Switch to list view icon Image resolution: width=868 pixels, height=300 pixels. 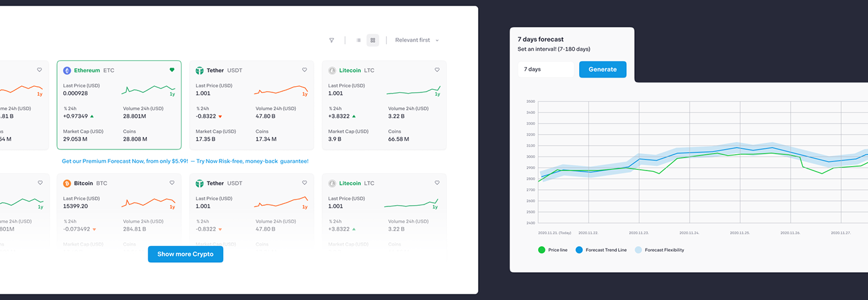(358, 40)
